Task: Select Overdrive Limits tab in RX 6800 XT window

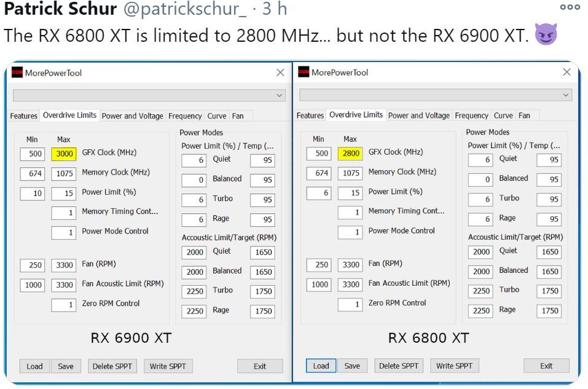Action: pyautogui.click(x=356, y=115)
